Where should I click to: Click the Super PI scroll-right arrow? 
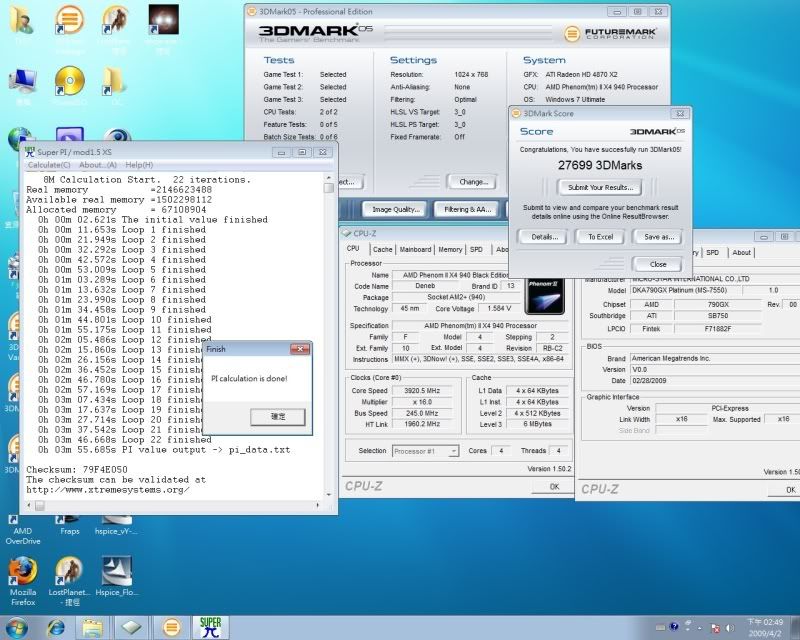point(318,505)
